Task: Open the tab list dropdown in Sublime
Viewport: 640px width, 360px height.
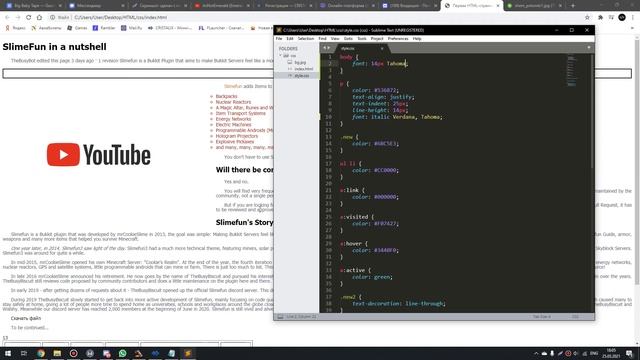Action: coord(589,48)
